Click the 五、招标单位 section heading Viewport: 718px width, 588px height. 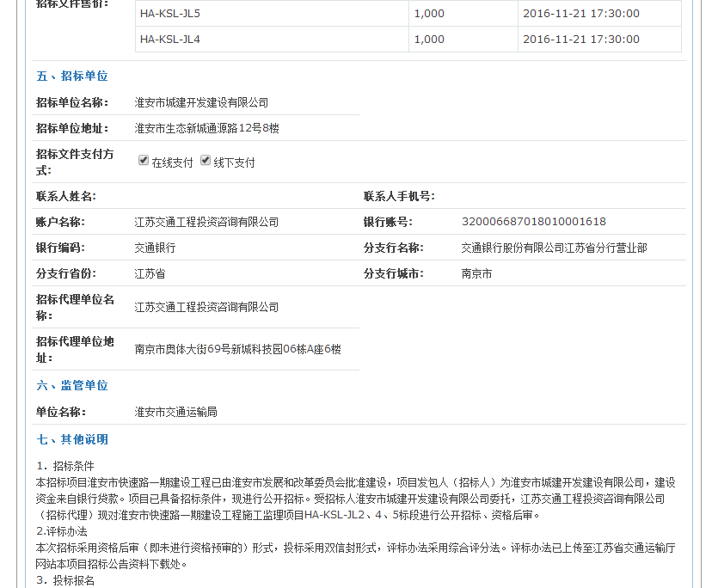[x=72, y=77]
